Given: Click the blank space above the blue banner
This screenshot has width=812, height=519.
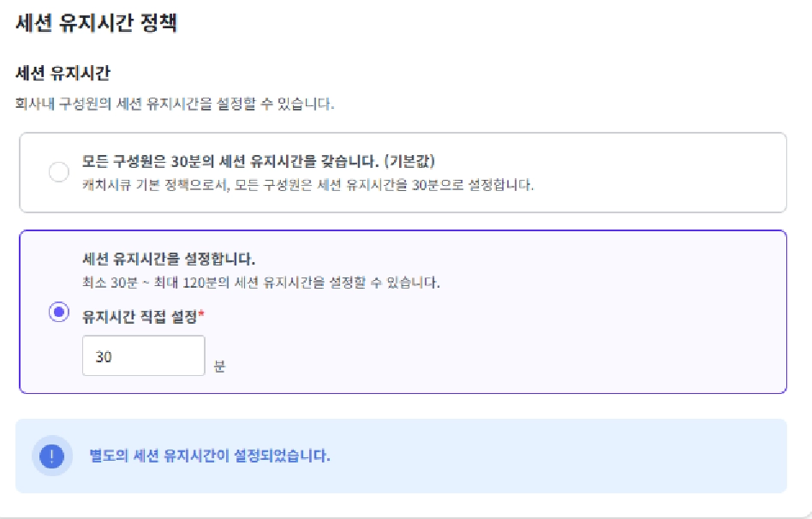Looking at the screenshot, I should pyautogui.click(x=402, y=407).
